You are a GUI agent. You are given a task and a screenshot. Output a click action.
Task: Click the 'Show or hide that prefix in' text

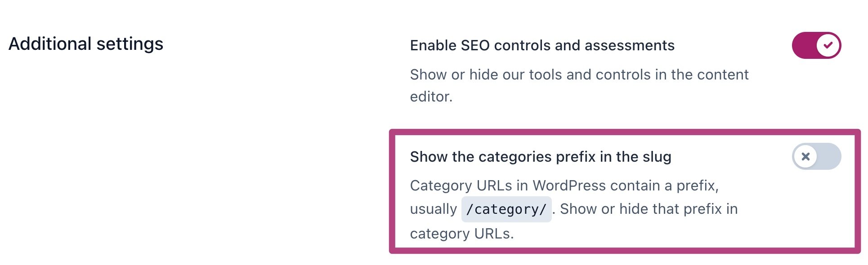[x=649, y=209]
